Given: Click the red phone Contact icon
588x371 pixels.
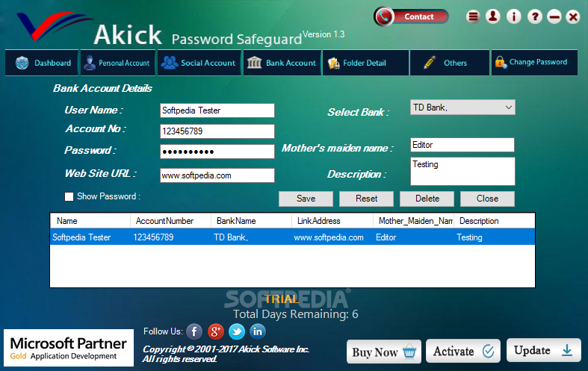Looking at the screenshot, I should pos(383,16).
